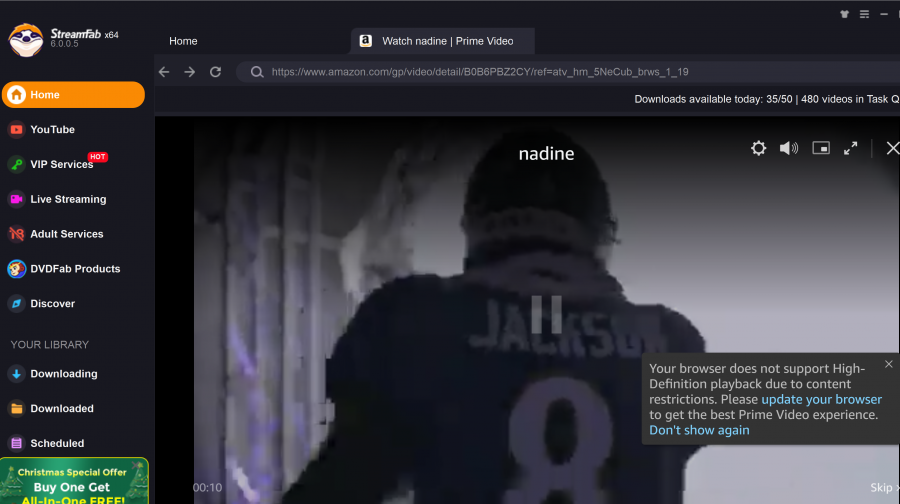Click the search icon in address bar
This screenshot has width=900, height=504.
point(257,72)
